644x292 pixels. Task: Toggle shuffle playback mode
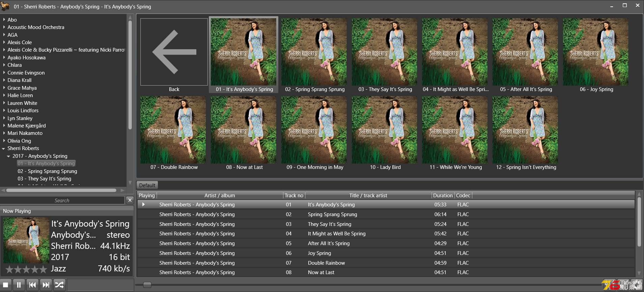[x=59, y=285]
